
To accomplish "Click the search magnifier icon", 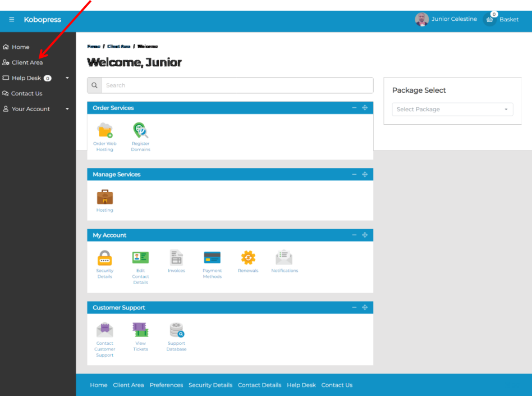I will click(x=95, y=85).
